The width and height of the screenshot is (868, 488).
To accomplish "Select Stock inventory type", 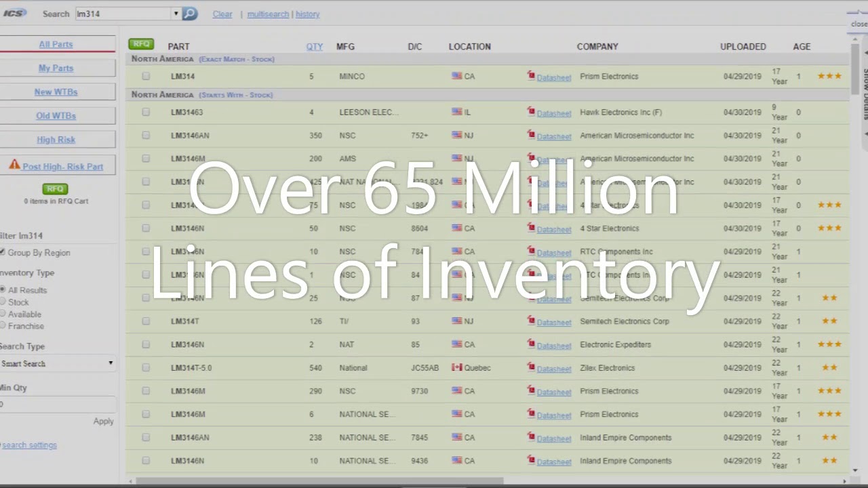I will click(x=3, y=302).
